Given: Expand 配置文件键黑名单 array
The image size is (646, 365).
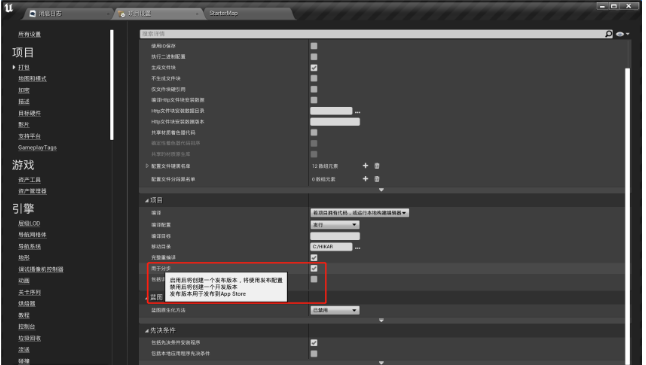Looking at the screenshot, I should (x=147, y=166).
